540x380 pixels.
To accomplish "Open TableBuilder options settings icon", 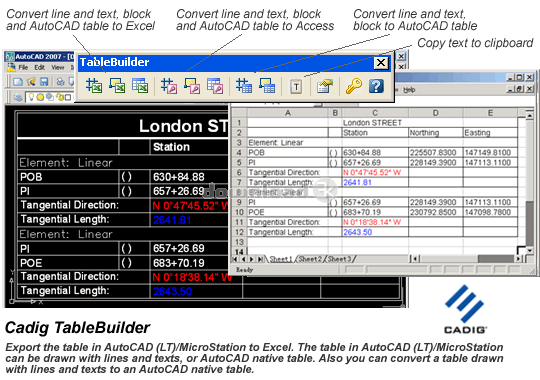I will tap(325, 86).
